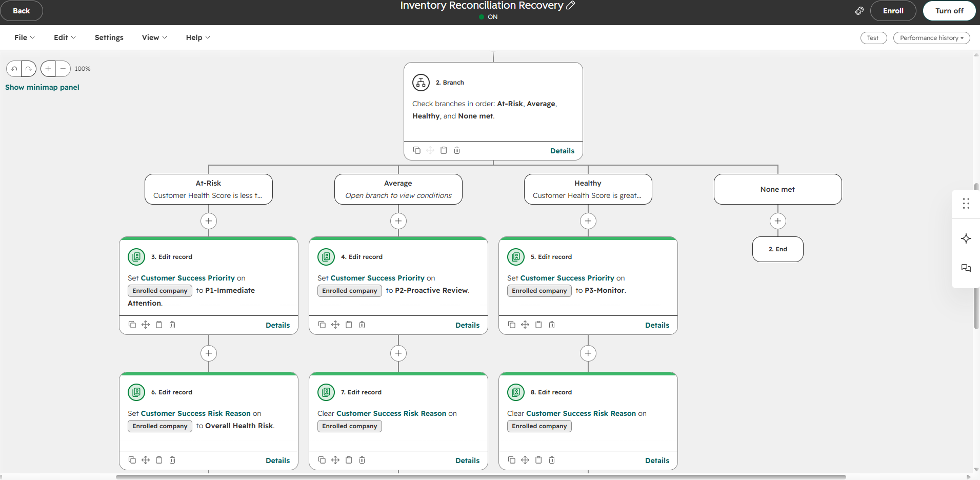Open the Edit menu
The image size is (980, 480).
click(65, 37)
